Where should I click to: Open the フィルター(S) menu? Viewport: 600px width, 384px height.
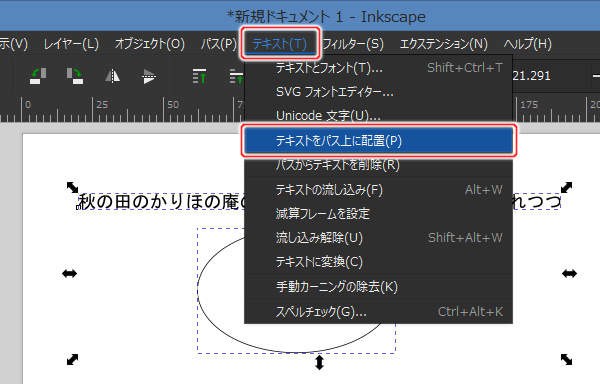pyautogui.click(x=353, y=44)
